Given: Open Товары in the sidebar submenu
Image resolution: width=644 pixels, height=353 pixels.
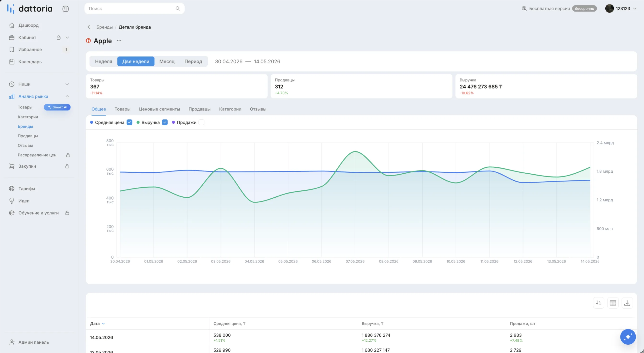Looking at the screenshot, I should coord(25,107).
